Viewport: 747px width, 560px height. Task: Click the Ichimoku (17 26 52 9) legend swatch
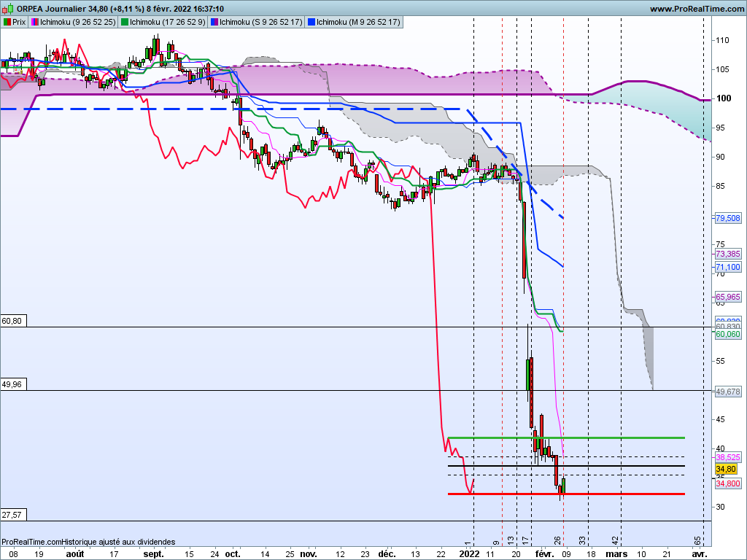[x=124, y=22]
